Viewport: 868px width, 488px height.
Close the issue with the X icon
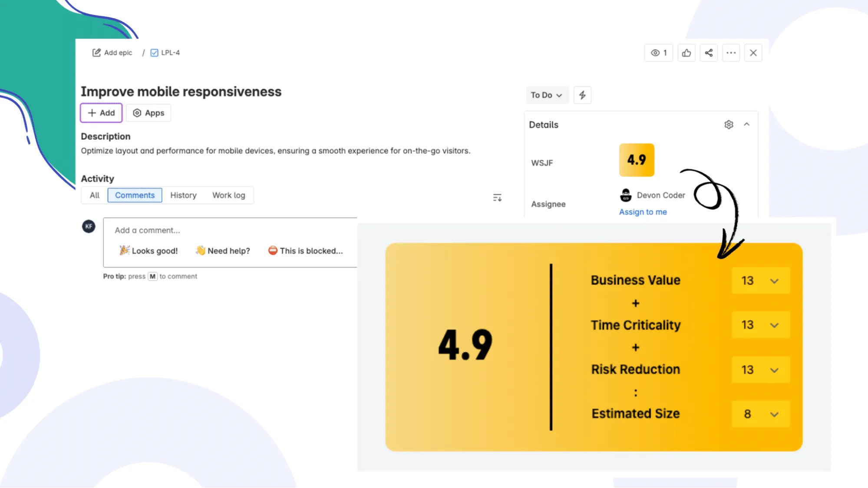point(753,53)
